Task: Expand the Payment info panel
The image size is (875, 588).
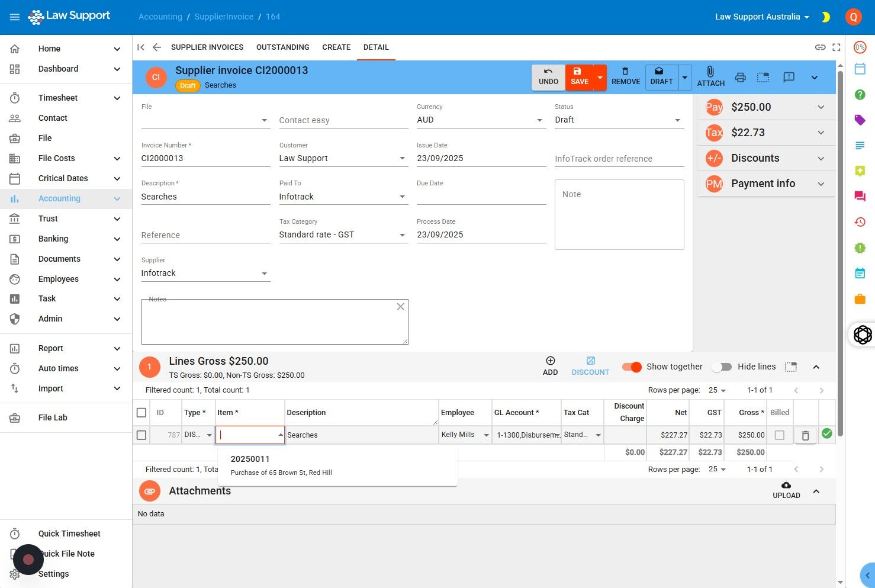Action: pyautogui.click(x=766, y=184)
